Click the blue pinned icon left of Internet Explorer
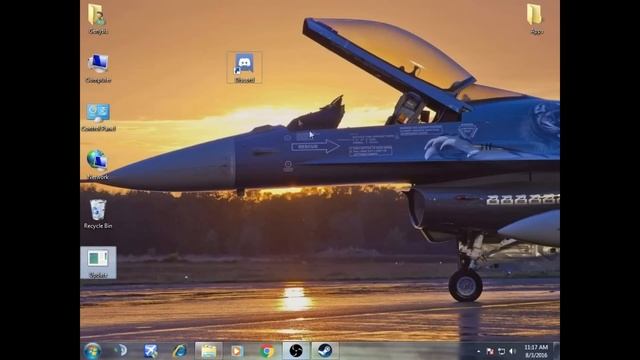 [150, 351]
